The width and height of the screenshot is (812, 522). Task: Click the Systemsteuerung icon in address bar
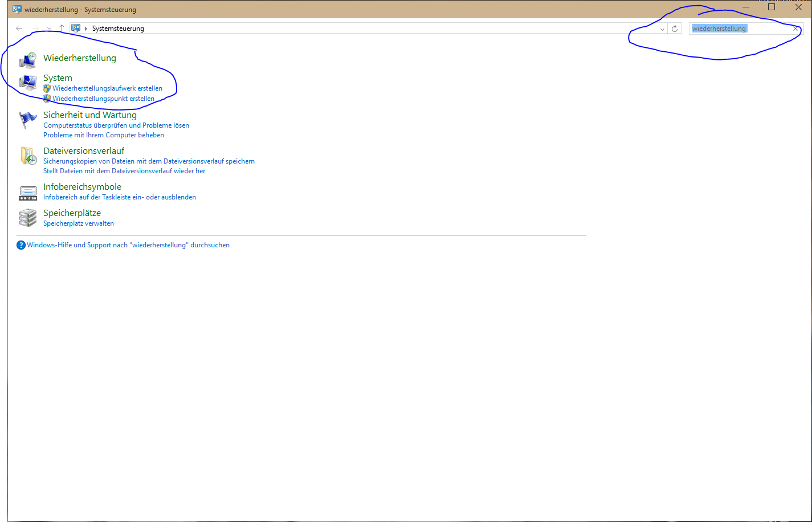76,28
